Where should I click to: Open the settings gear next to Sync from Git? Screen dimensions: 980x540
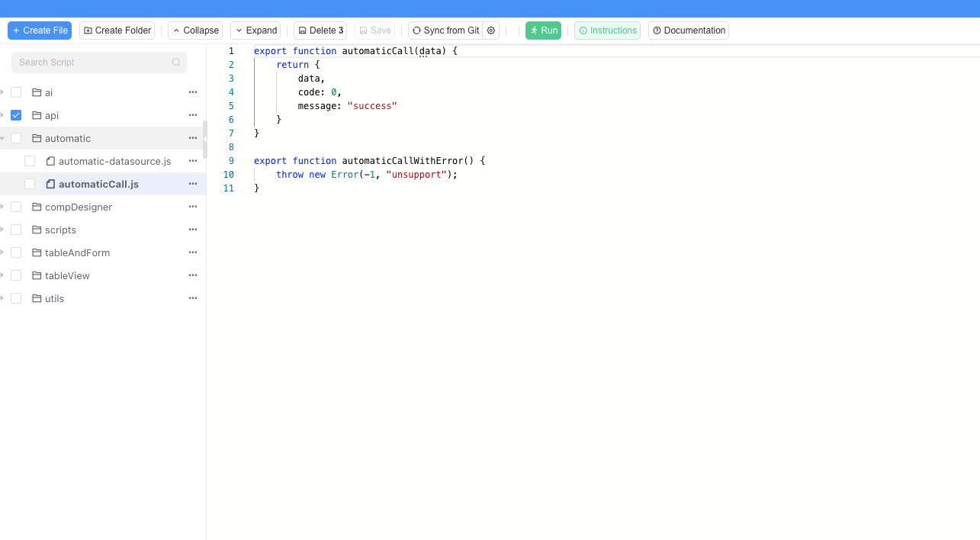491,31
